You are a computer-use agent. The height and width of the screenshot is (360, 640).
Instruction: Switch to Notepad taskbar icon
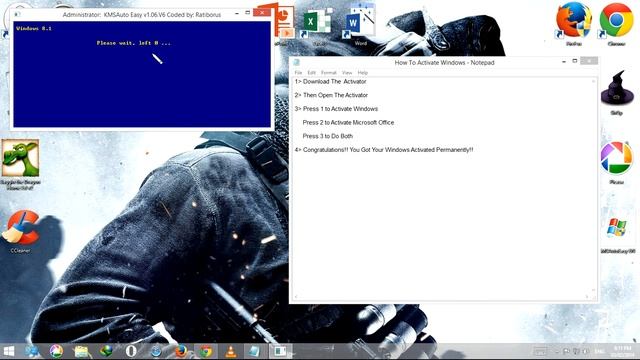pyautogui.click(x=254, y=351)
